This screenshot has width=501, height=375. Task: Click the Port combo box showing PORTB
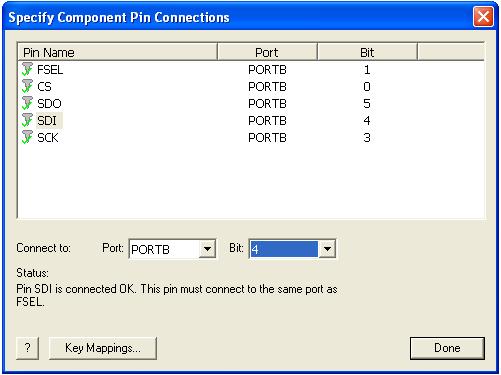point(172,249)
